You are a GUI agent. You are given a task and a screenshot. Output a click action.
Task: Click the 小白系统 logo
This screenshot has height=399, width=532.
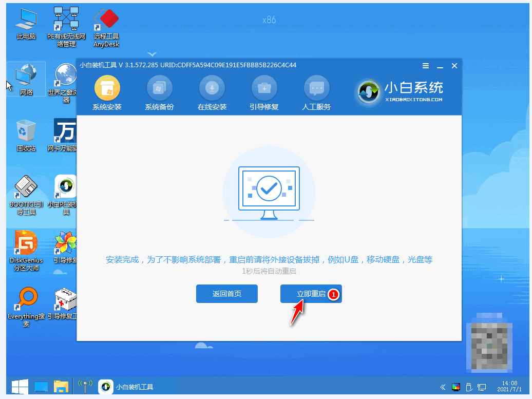click(398, 92)
